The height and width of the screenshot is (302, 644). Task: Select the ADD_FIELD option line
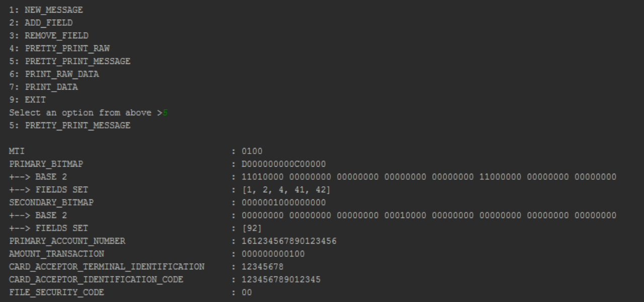click(41, 23)
